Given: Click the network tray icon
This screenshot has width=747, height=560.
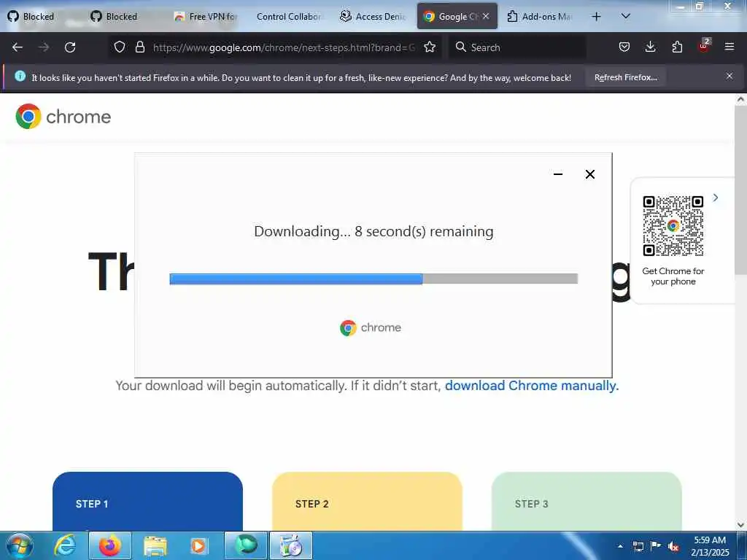Looking at the screenshot, I should click(638, 546).
